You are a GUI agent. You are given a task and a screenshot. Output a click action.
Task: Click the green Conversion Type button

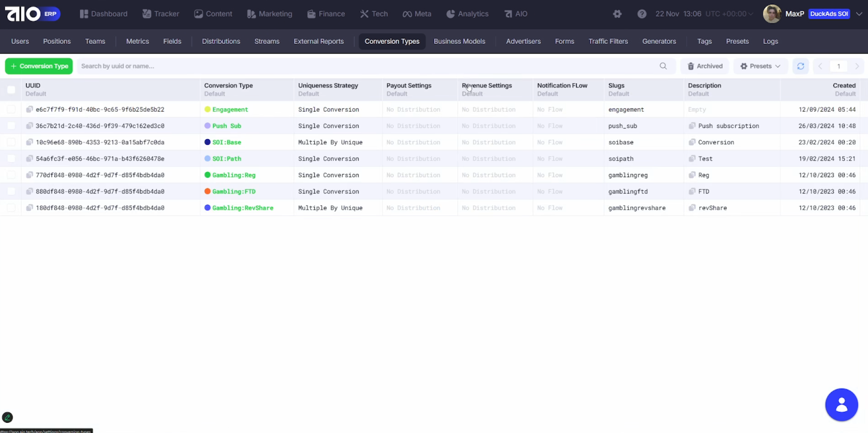pyautogui.click(x=39, y=66)
